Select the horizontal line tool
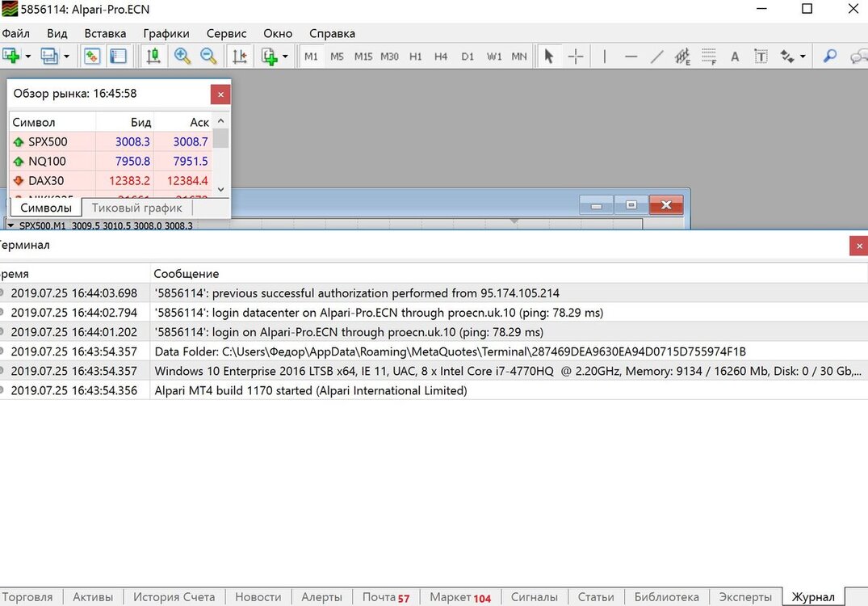The width and height of the screenshot is (868, 606). pos(631,56)
